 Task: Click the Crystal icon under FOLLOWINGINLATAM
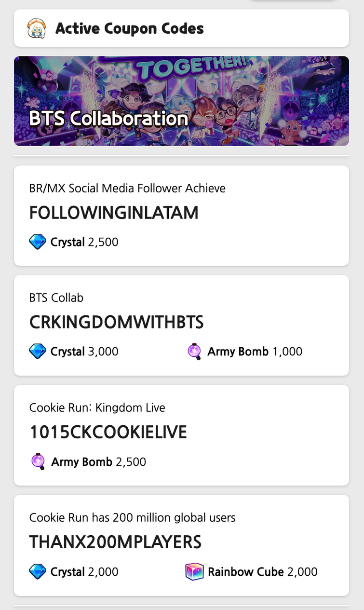[x=38, y=242]
